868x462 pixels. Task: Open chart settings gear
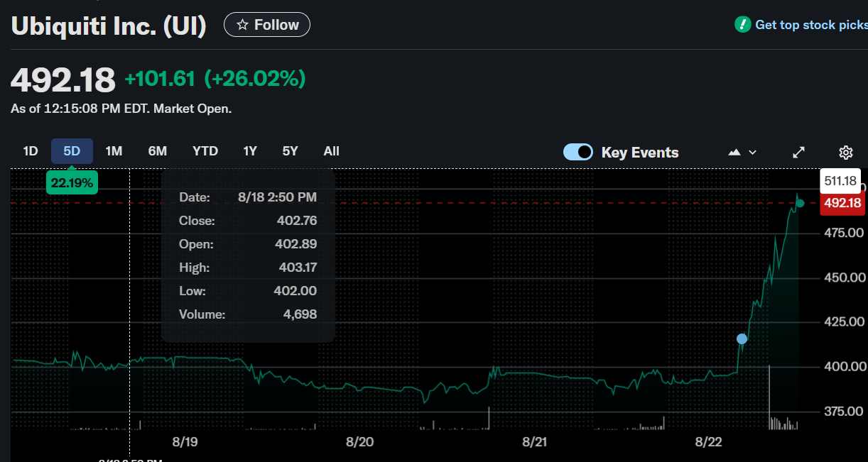coord(845,152)
